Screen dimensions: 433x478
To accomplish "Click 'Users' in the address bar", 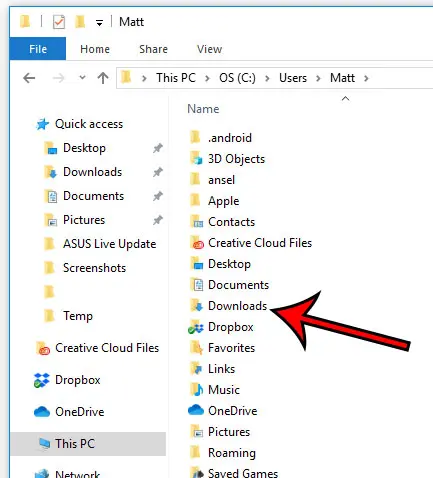I will coord(293,78).
